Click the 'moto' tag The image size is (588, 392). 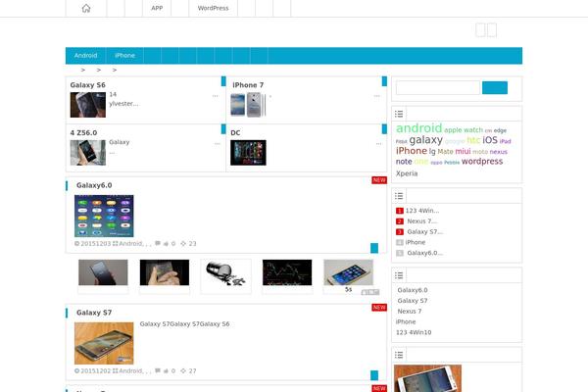pos(480,152)
